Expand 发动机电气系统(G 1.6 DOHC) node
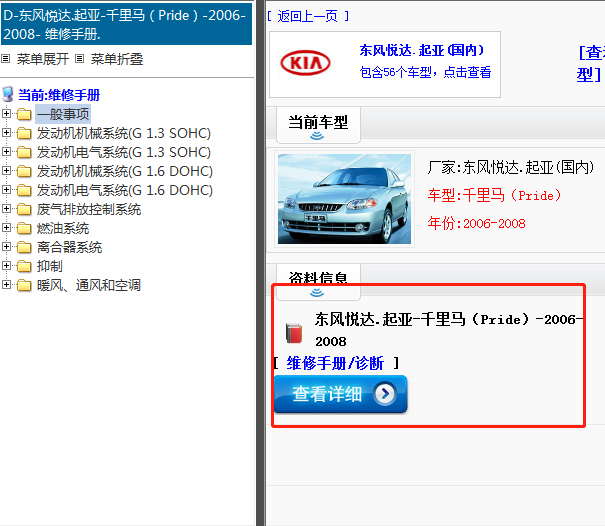The image size is (605, 526). (6, 189)
